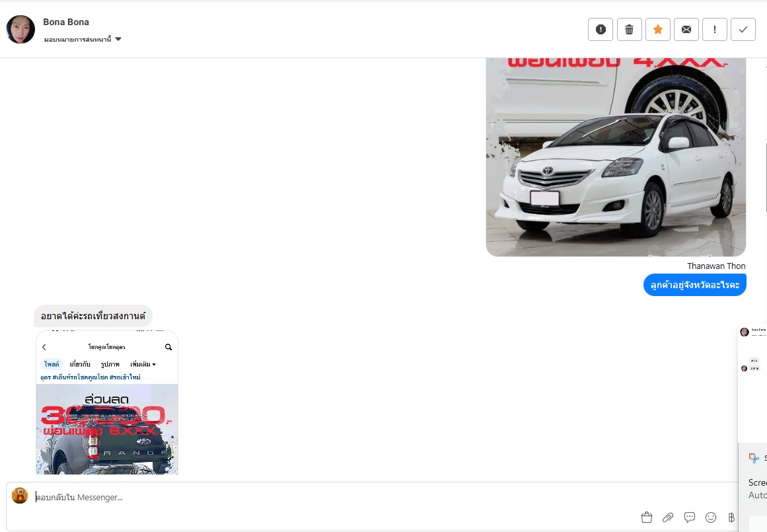Open the Ford Ranger screenshot attachment

[x=106, y=402]
